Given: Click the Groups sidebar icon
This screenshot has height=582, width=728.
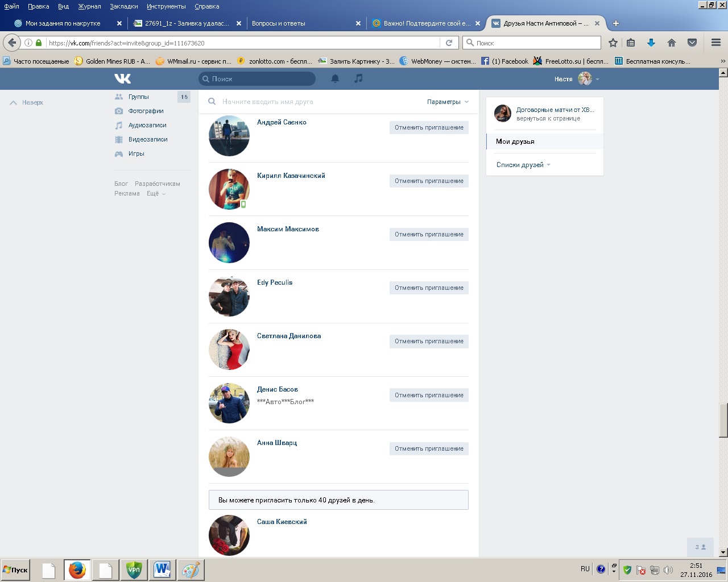Looking at the screenshot, I should [x=119, y=97].
